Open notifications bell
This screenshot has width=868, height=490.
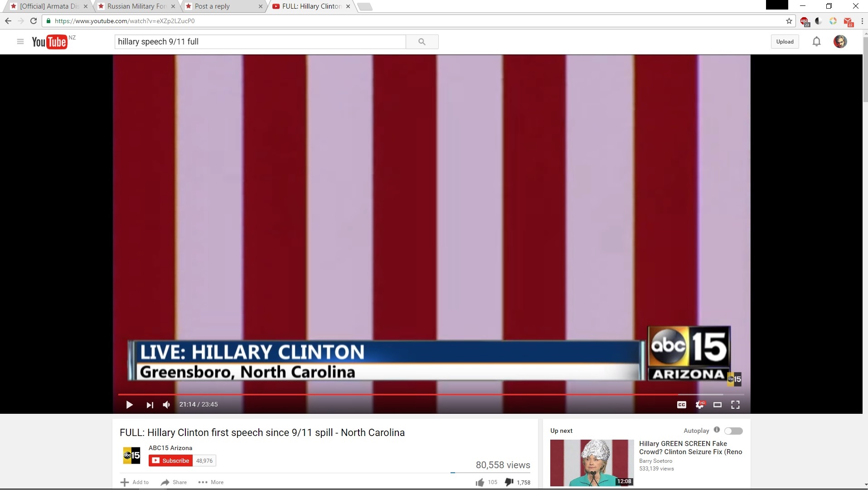(816, 42)
